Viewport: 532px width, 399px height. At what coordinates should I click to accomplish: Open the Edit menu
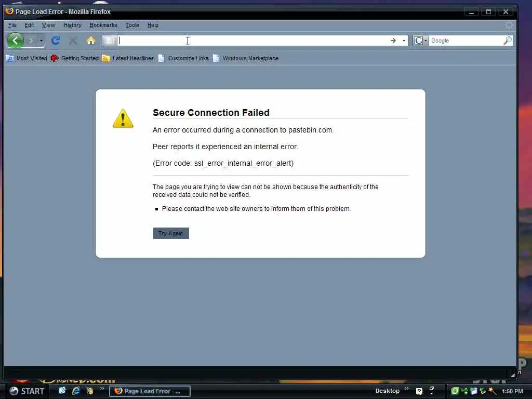(29, 25)
